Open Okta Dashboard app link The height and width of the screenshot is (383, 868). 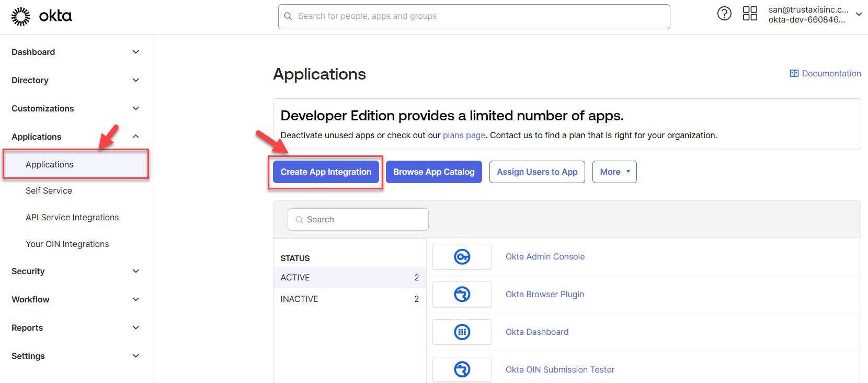(x=537, y=332)
